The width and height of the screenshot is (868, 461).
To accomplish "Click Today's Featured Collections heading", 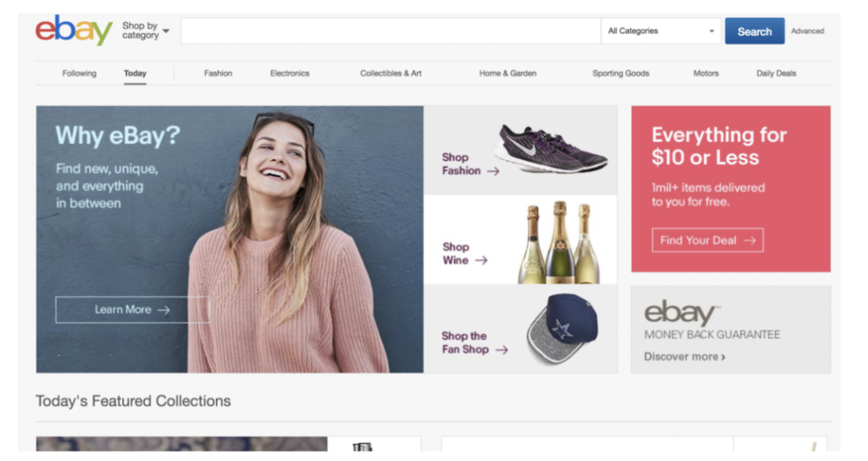I will [133, 401].
